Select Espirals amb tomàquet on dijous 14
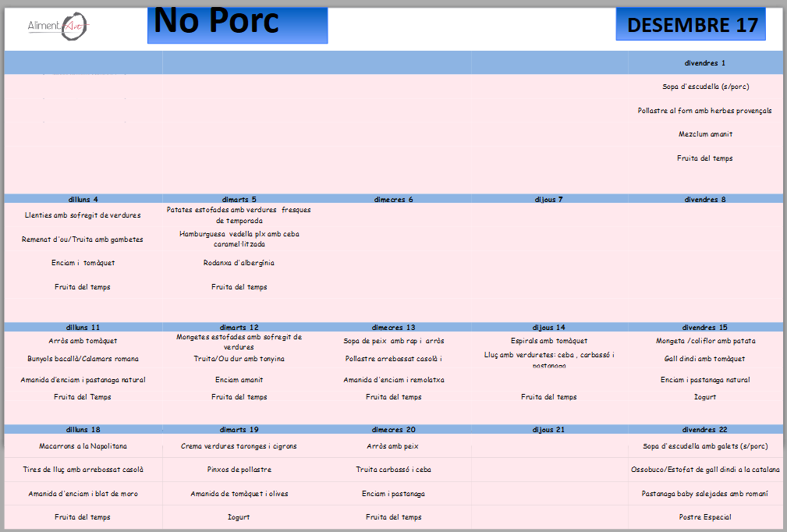The width and height of the screenshot is (787, 532). (549, 341)
